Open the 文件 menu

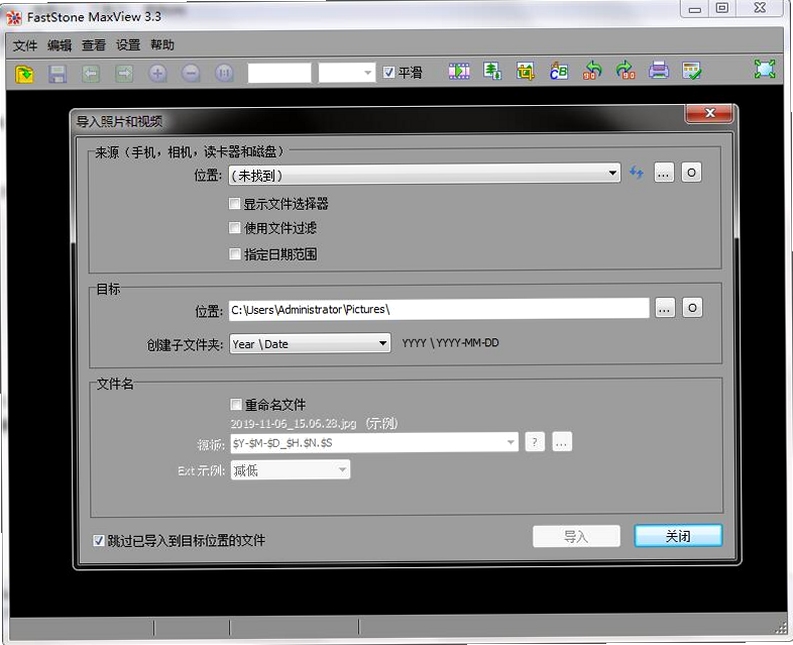pyautogui.click(x=25, y=46)
